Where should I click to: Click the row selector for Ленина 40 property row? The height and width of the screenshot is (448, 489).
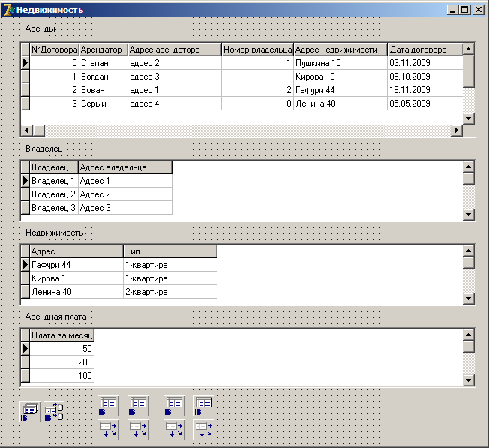(25, 292)
